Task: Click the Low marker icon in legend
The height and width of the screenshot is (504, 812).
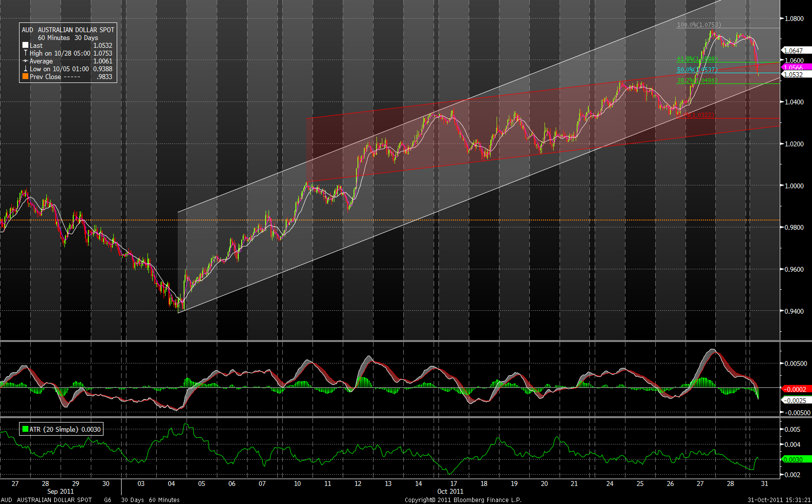Action: (x=25, y=69)
